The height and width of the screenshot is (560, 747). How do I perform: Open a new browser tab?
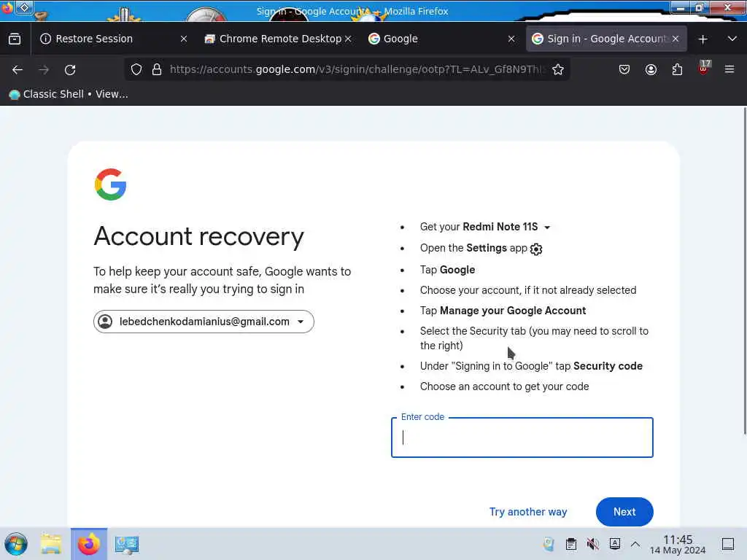703,39
